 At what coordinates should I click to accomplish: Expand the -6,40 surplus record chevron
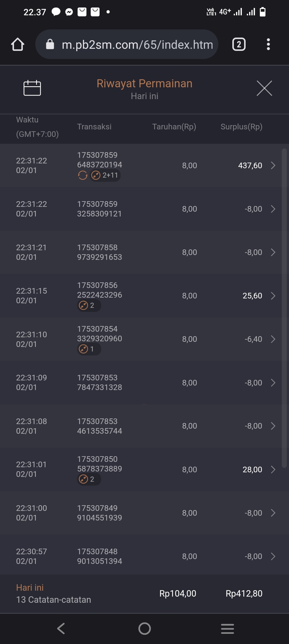[273, 339]
